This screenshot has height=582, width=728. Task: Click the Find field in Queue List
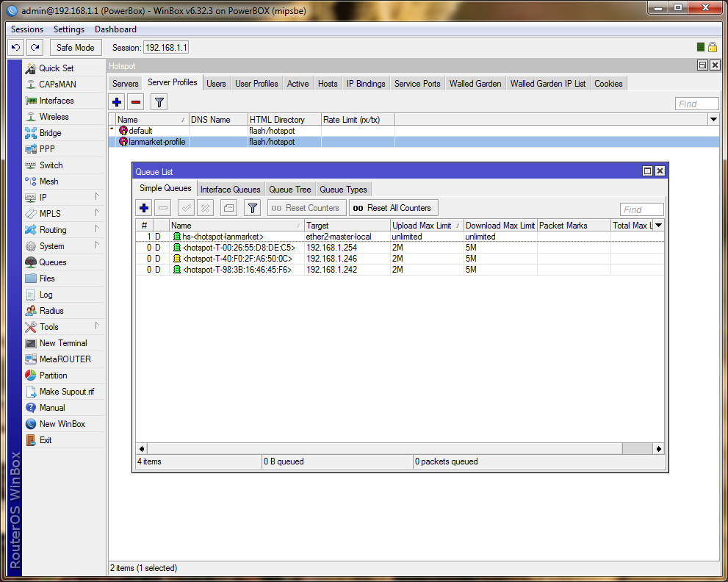coord(641,209)
